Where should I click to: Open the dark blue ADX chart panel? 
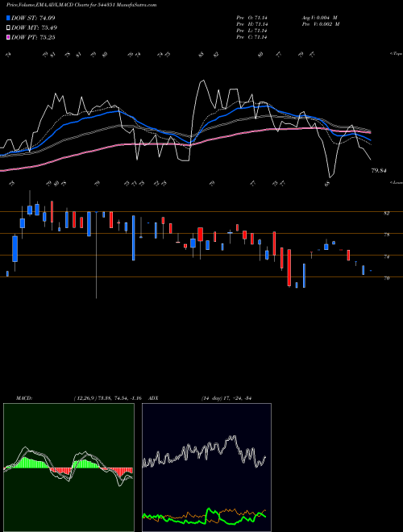tap(206, 468)
